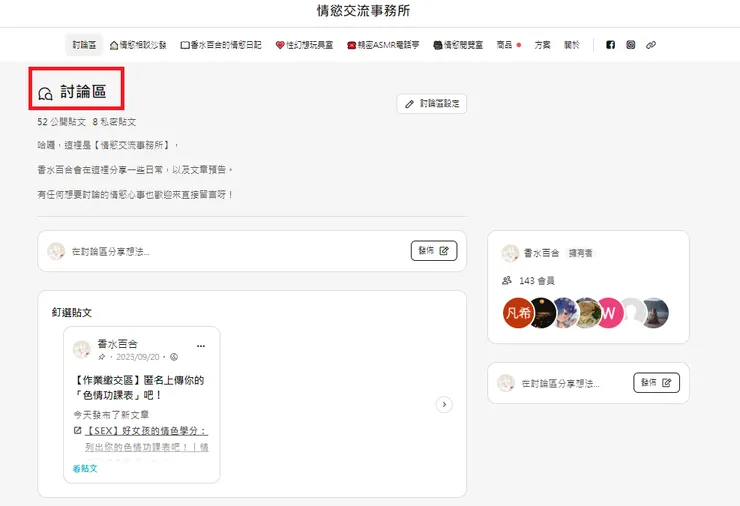Click the pinned post date 2023/09/20

[138, 357]
